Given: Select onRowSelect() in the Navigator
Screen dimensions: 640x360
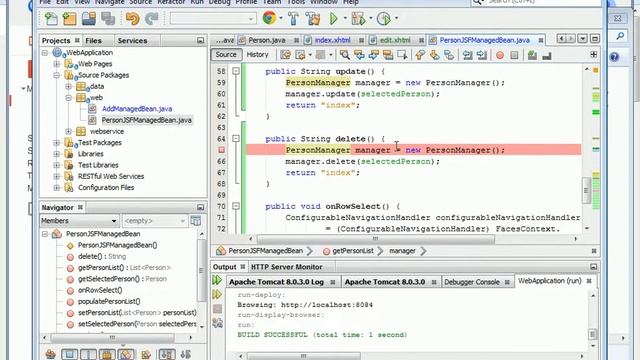Looking at the screenshot, I should point(100,290).
